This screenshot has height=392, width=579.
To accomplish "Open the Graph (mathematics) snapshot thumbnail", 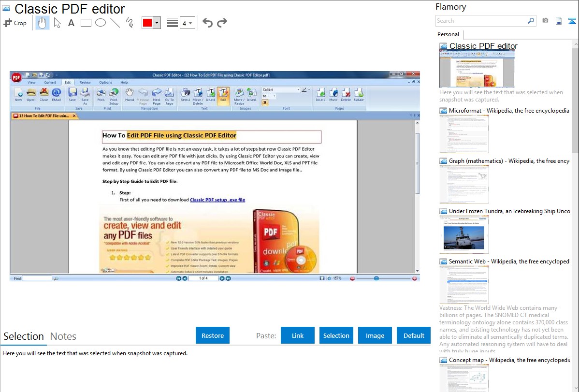I will [x=464, y=184].
